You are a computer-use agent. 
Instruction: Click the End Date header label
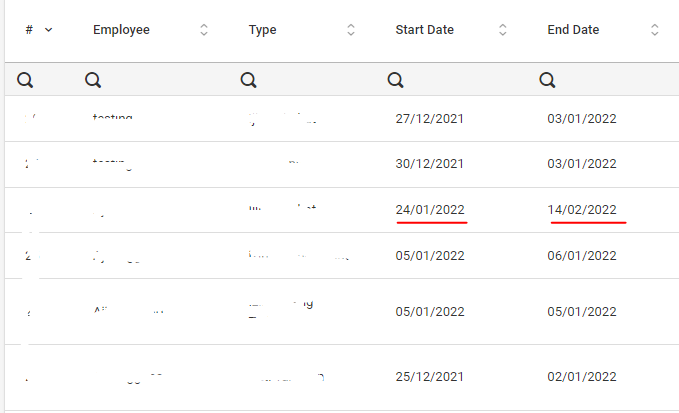coord(573,30)
